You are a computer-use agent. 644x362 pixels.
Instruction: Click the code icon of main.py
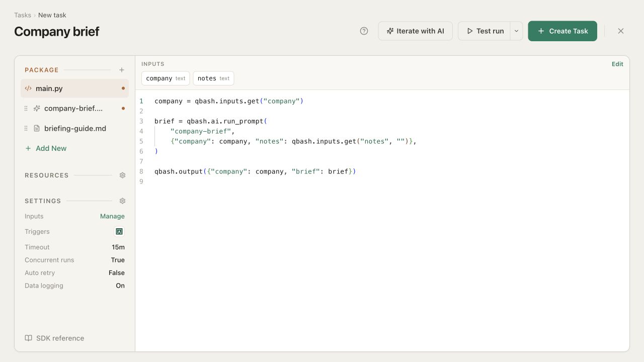pyautogui.click(x=28, y=88)
